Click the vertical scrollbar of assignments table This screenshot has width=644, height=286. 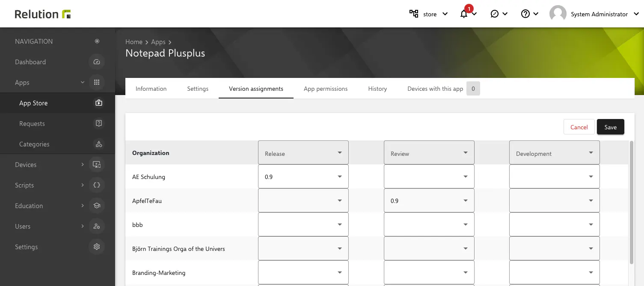(x=631, y=201)
